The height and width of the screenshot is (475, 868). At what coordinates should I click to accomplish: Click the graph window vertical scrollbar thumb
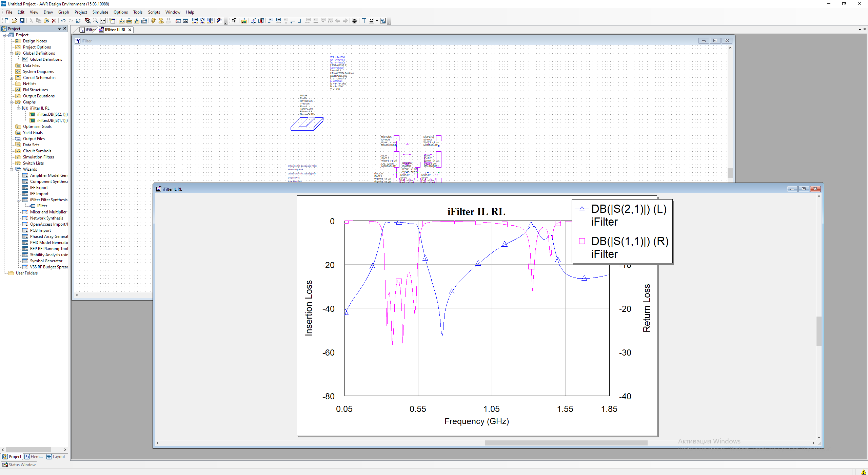[x=819, y=331]
